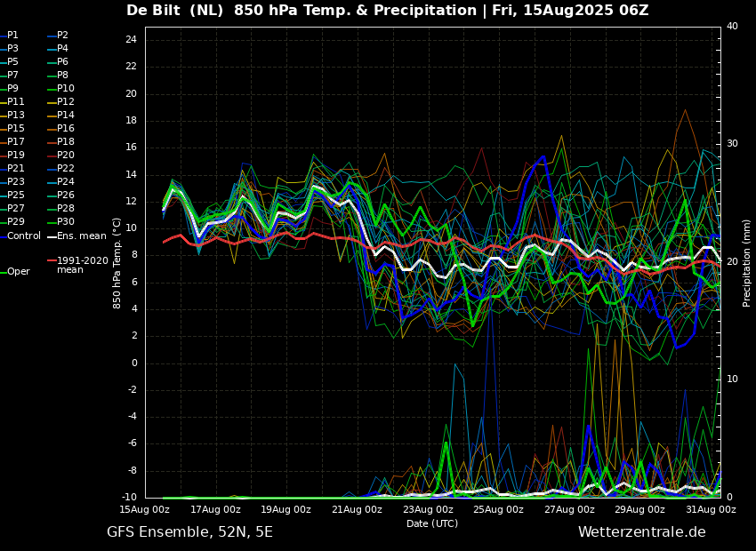
Task: Click the P30 legend label
Action: point(66,221)
